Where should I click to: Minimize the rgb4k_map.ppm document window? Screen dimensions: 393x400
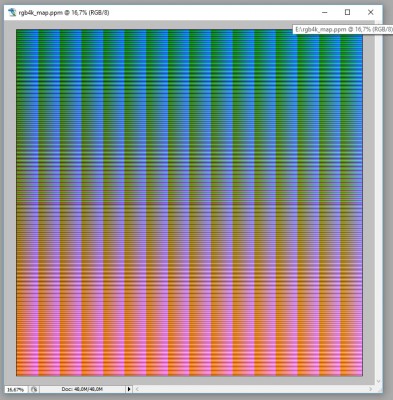[x=325, y=13]
